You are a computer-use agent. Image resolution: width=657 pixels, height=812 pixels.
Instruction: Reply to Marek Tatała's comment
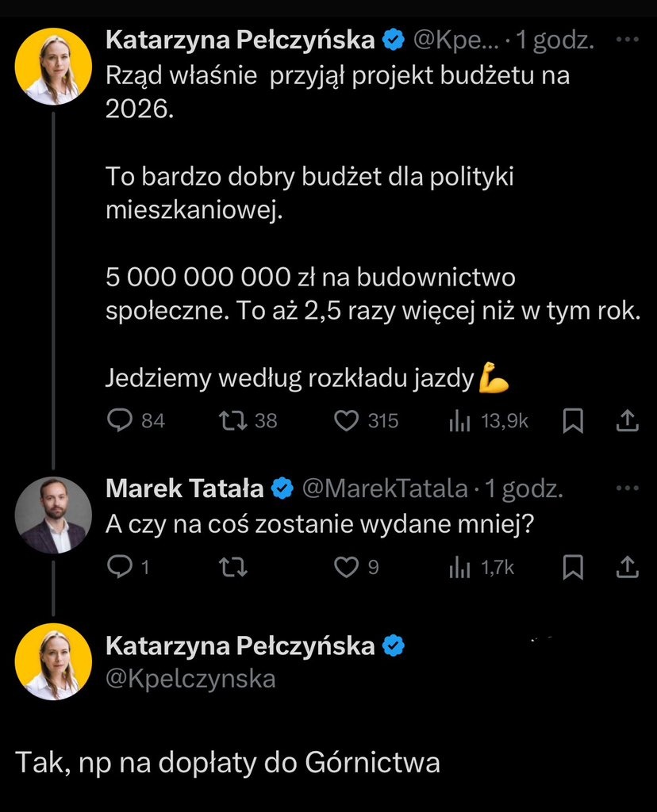pos(119,566)
